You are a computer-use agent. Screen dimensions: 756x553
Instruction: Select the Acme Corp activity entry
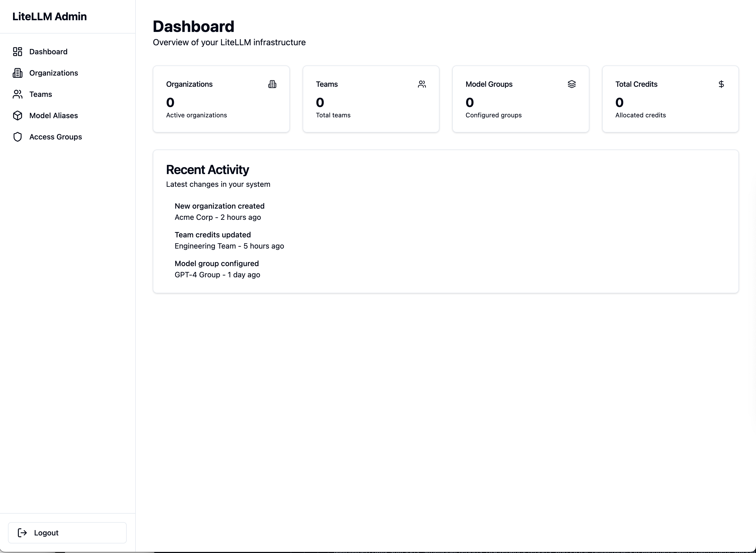click(x=219, y=212)
